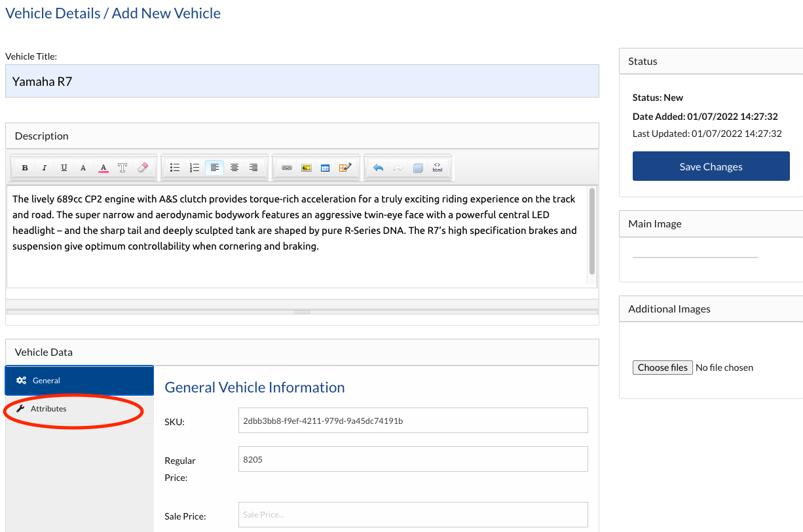The height and width of the screenshot is (532, 803).
Task: Toggle align left for description text
Action: (x=214, y=168)
